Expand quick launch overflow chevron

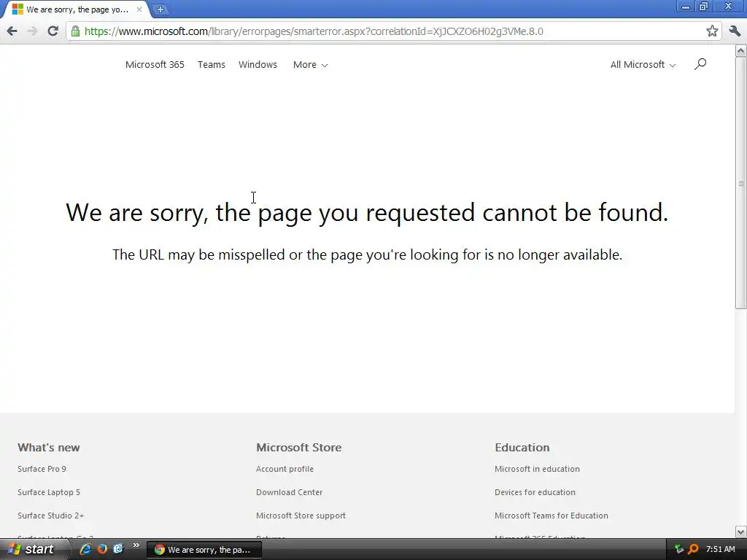136,545
